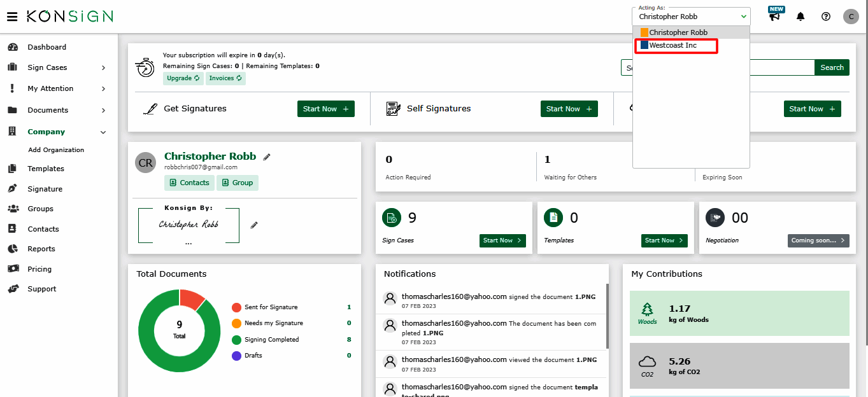
Task: Open the help question mark icon
Action: (826, 17)
